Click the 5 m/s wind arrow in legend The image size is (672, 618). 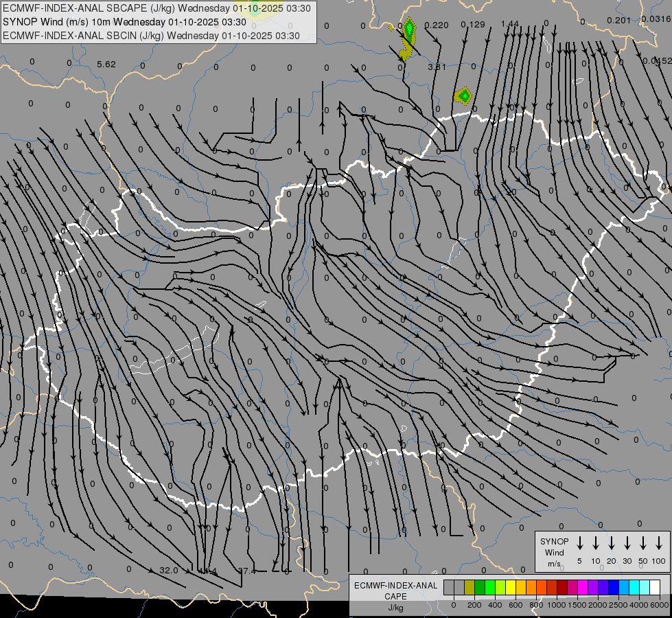(580, 543)
